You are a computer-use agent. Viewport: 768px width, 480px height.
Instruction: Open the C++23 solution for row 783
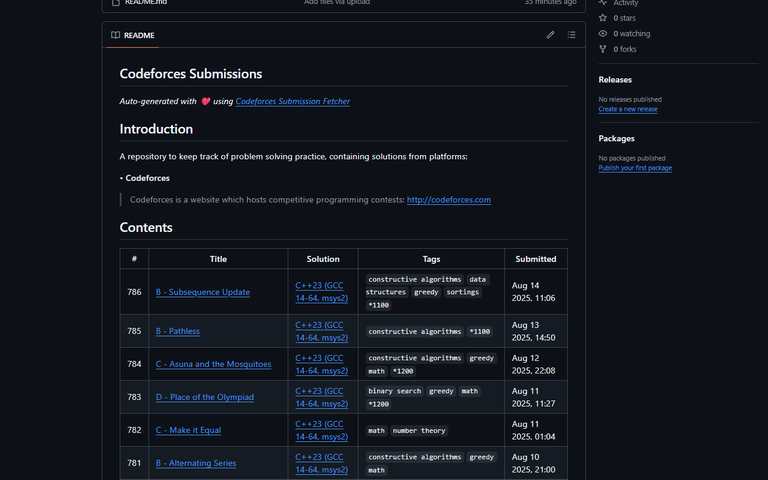tap(322, 397)
